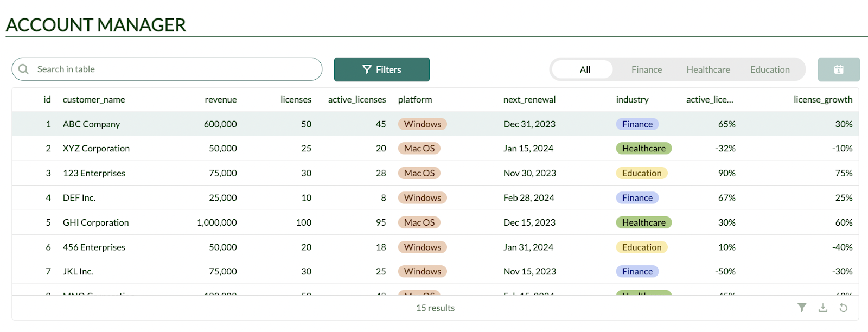868x332 pixels.
Task: Click Mac OS tag in XYZ Corporation row
Action: [419, 149]
